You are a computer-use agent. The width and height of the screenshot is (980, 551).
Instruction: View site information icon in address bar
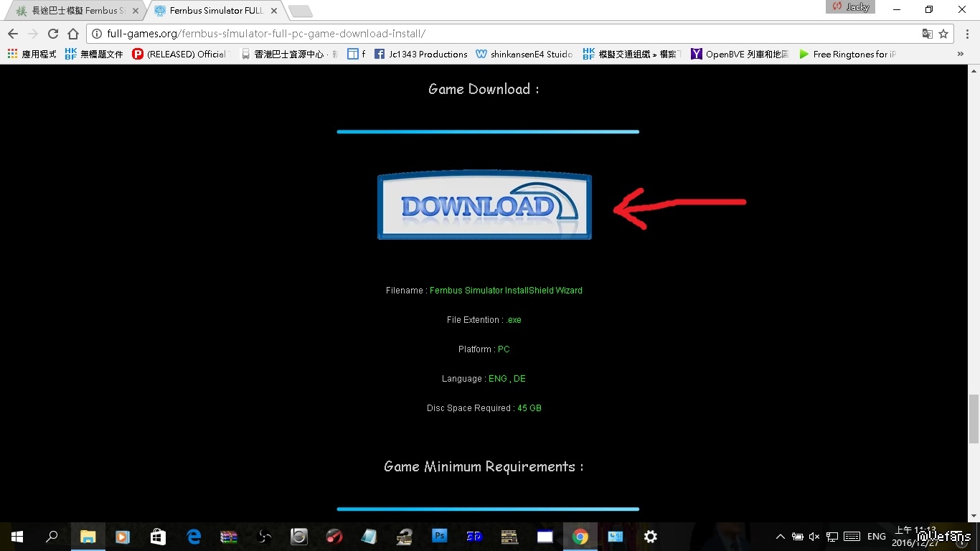[x=97, y=34]
